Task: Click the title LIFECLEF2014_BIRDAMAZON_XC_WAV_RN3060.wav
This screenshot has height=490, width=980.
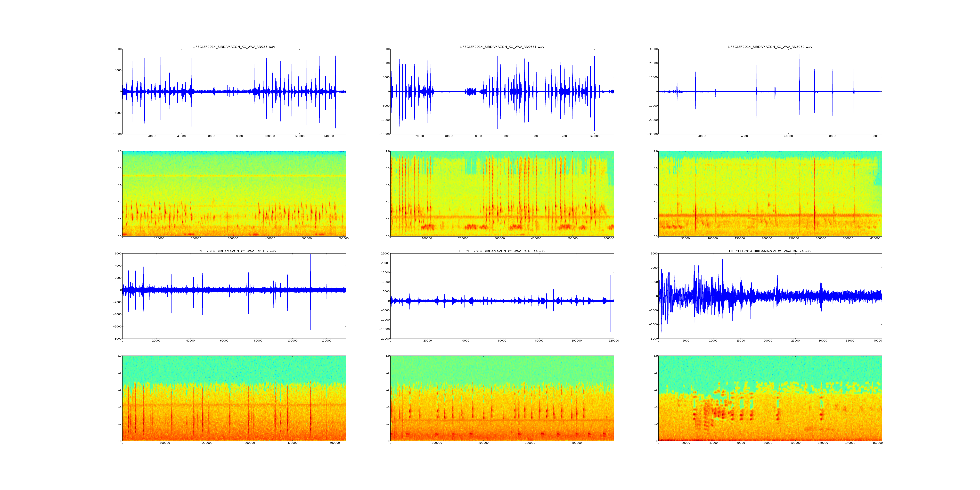Action: click(x=770, y=47)
